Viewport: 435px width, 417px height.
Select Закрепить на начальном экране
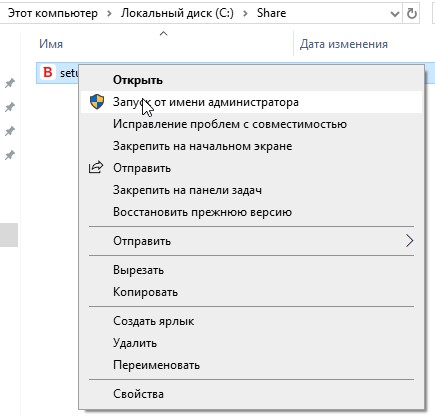pyautogui.click(x=251, y=146)
